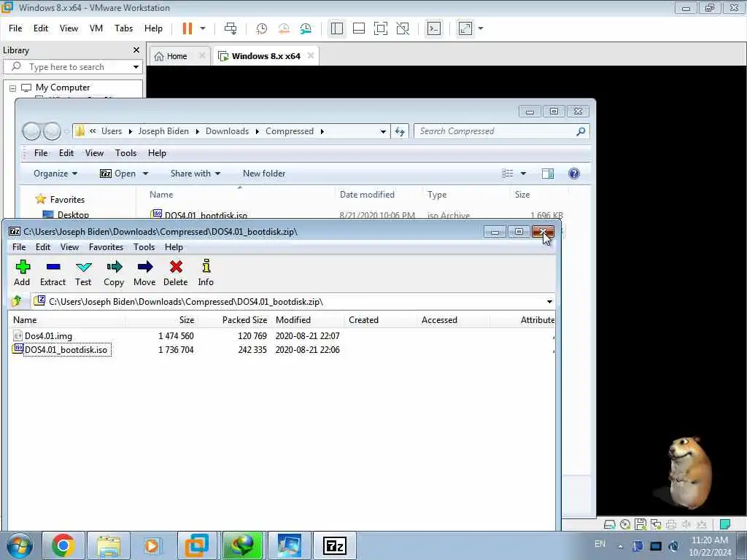
Task: Expand the Organize dropdown in Explorer
Action: pyautogui.click(x=55, y=174)
